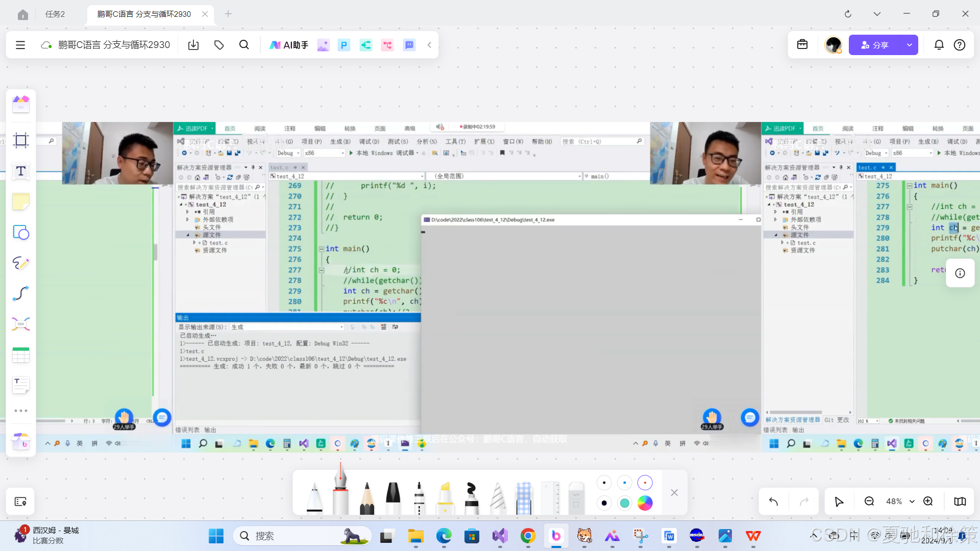Image resolution: width=980 pixels, height=551 pixels.
Task: Click the download icon in header
Action: point(193,45)
